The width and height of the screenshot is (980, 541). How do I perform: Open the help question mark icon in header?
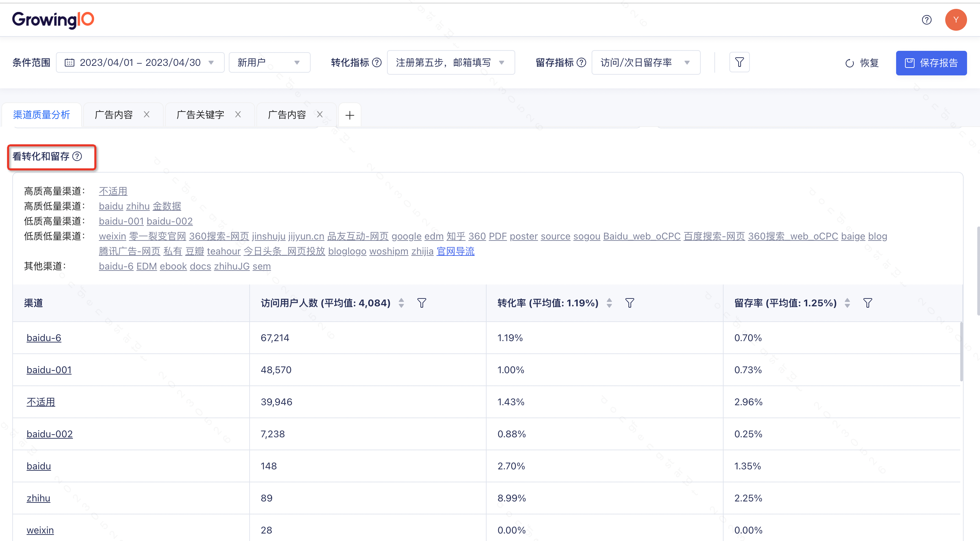[x=927, y=20]
